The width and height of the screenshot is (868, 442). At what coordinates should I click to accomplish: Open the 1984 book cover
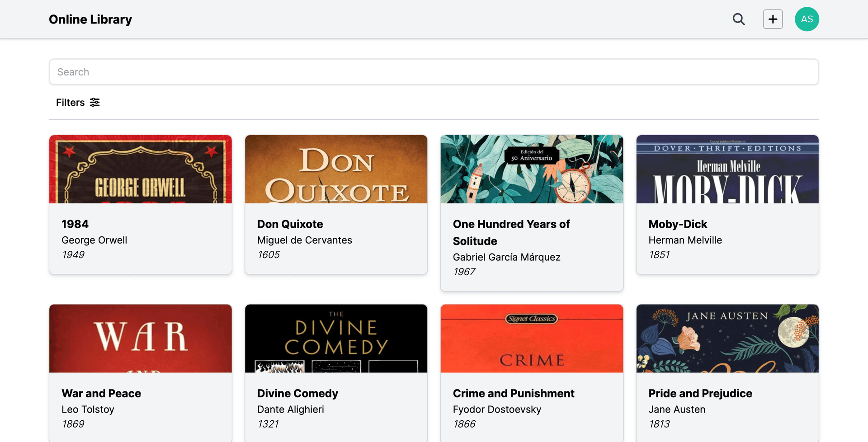pos(141,169)
